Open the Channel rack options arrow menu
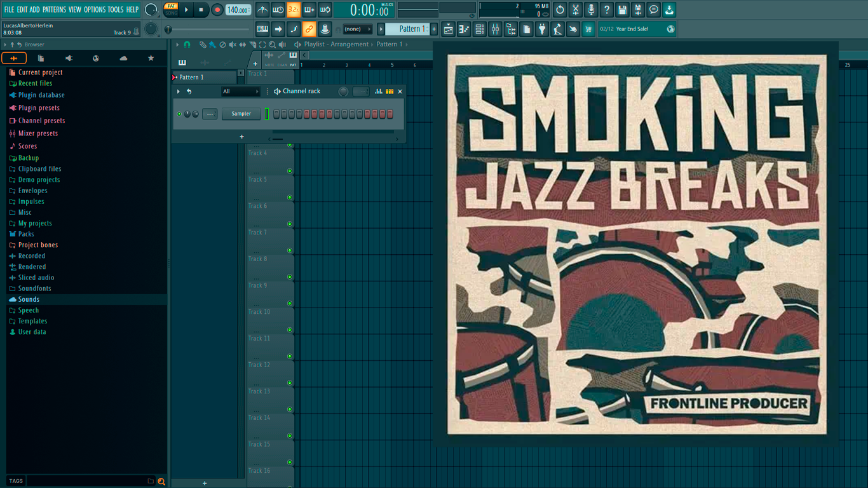This screenshot has height=488, width=868. point(179,91)
